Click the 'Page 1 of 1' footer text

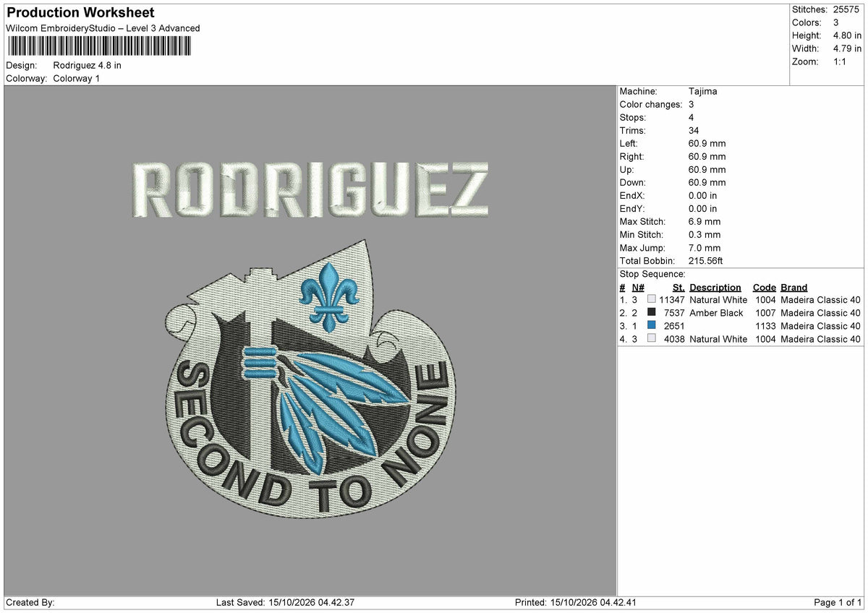[838, 603]
